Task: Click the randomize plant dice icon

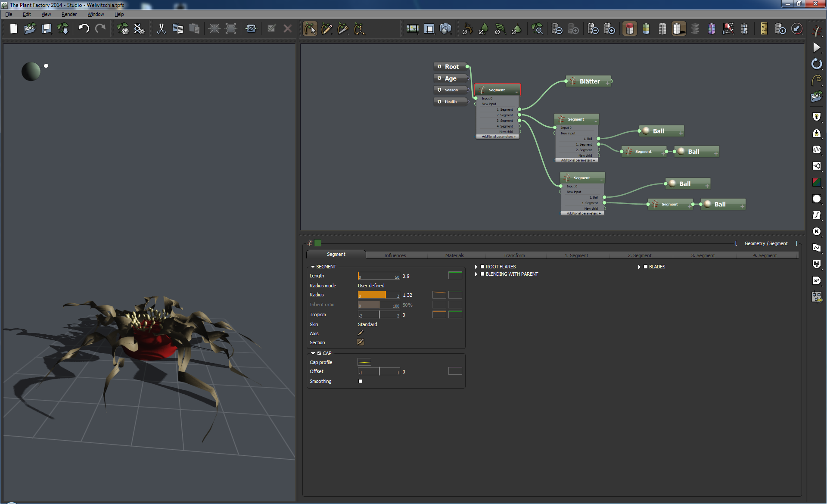Action: click(123, 29)
